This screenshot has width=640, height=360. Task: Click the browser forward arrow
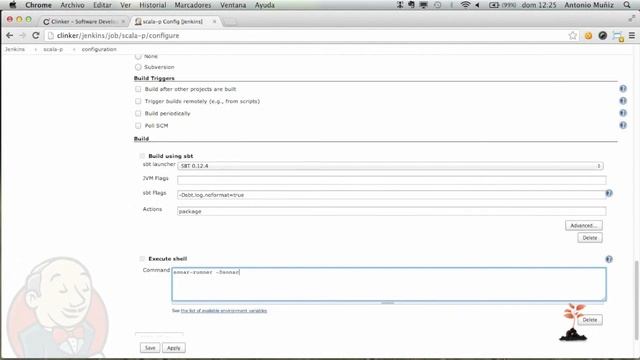pyautogui.click(x=22, y=36)
